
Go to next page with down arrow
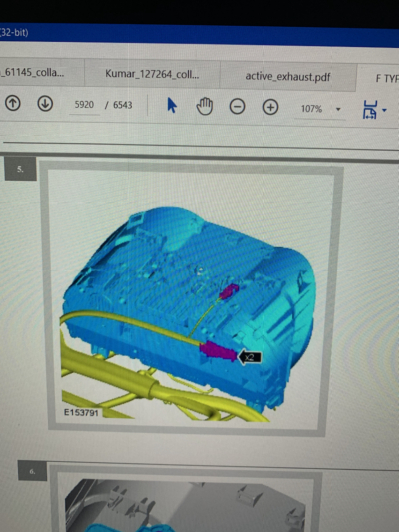point(45,104)
